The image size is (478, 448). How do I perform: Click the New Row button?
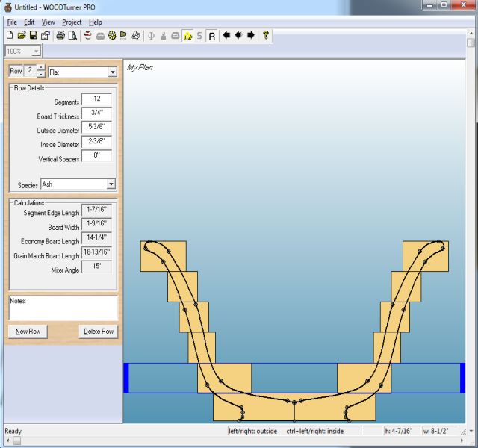point(28,331)
